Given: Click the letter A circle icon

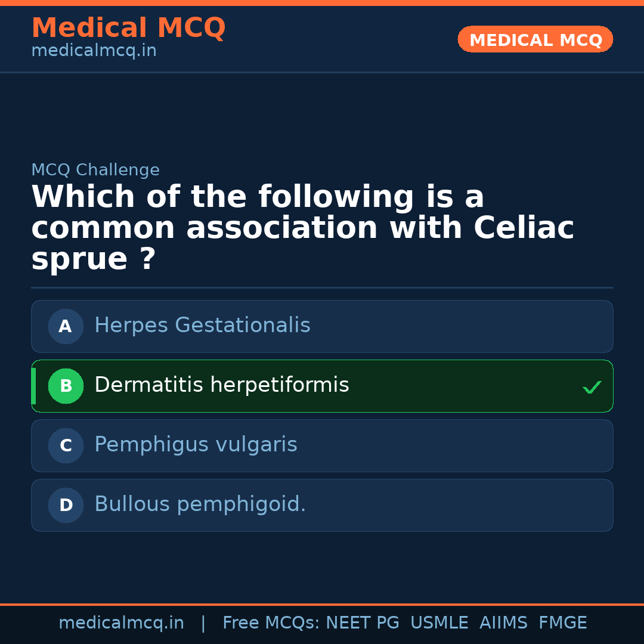Looking at the screenshot, I should tap(66, 326).
